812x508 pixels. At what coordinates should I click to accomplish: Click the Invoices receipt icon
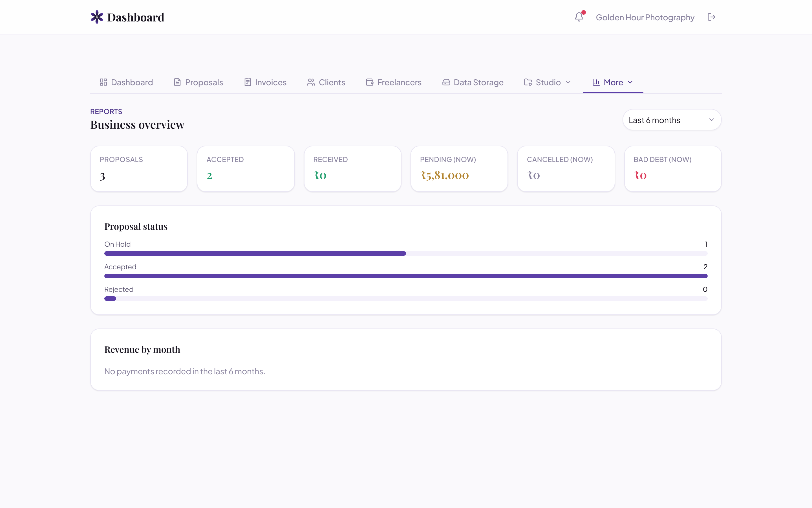point(248,82)
